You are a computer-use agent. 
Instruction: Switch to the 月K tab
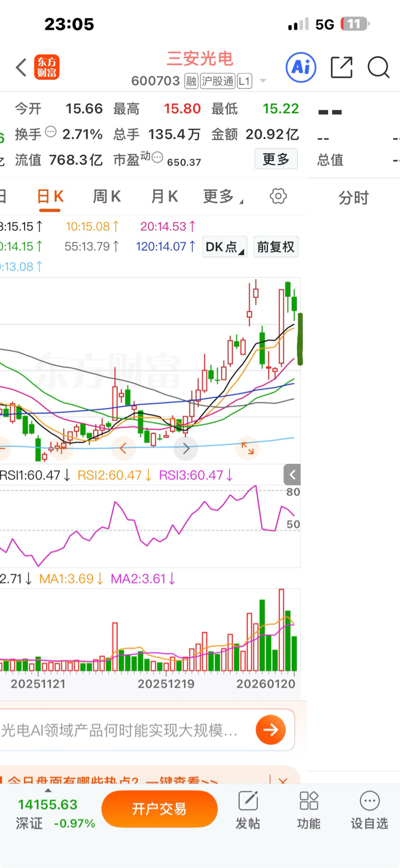(165, 197)
